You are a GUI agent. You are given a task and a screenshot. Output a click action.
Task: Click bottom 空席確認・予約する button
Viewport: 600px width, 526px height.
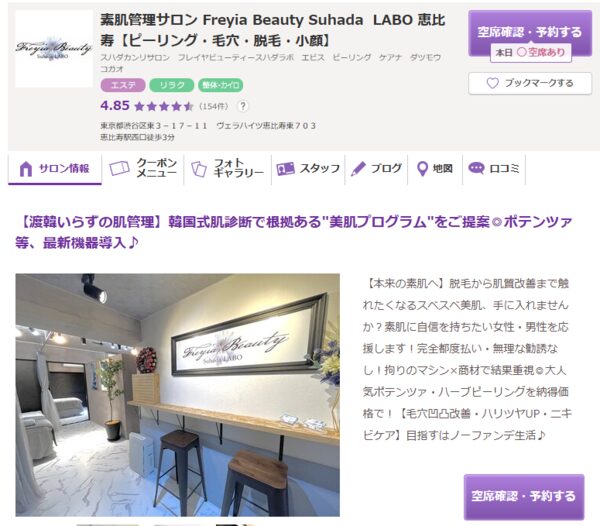point(524,497)
